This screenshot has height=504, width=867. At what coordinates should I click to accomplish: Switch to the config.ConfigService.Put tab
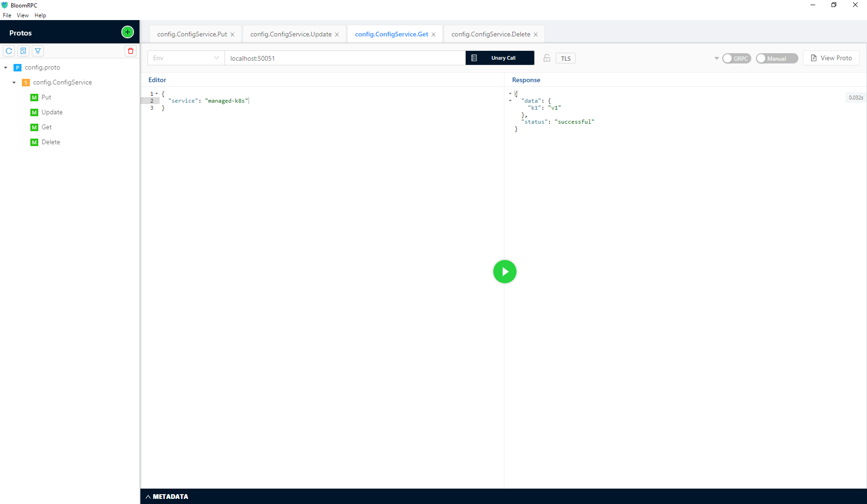point(191,34)
